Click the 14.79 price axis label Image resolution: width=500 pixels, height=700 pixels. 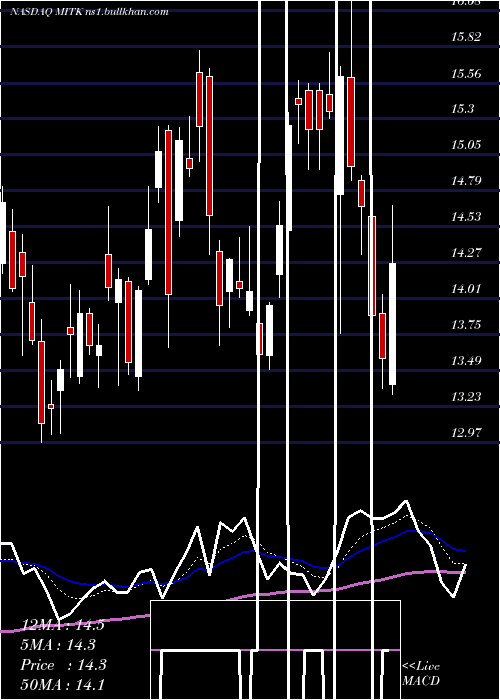coord(466,181)
